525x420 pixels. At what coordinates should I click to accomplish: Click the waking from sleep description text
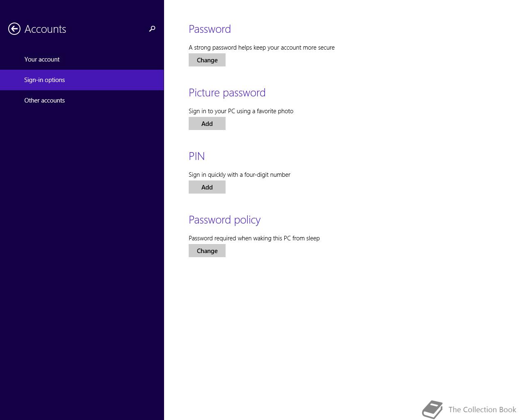tap(254, 238)
